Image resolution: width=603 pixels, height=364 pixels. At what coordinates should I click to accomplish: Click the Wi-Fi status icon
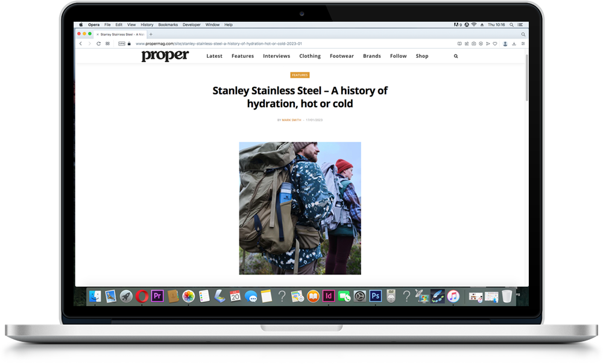click(x=474, y=25)
